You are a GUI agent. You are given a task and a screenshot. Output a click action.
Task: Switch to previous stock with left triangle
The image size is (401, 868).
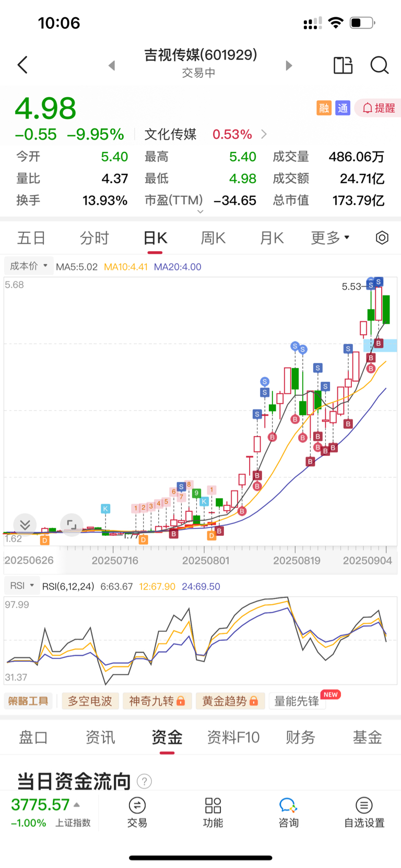pyautogui.click(x=111, y=66)
